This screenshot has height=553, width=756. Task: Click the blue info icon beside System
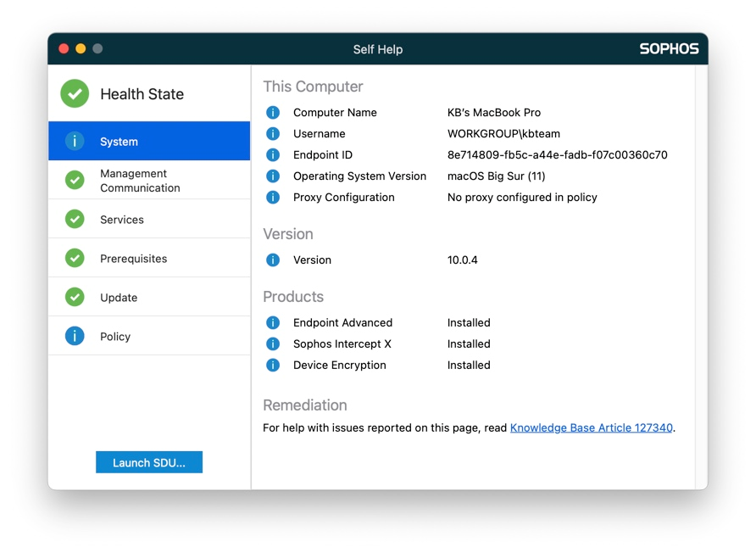[74, 141]
